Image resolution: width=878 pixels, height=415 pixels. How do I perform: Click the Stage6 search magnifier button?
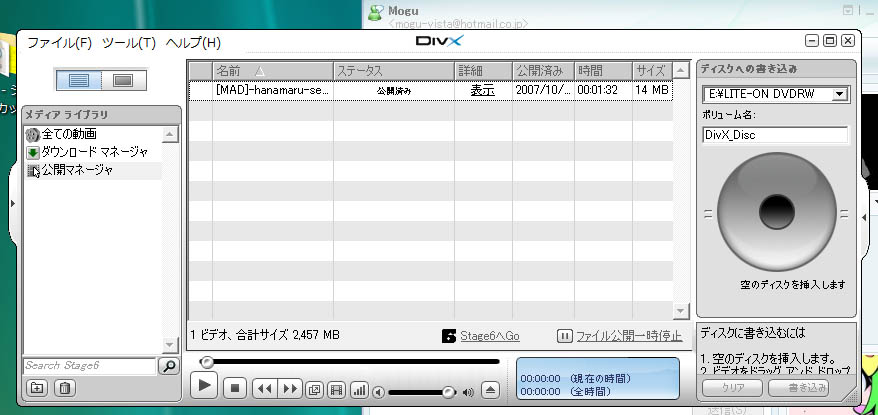tap(169, 366)
